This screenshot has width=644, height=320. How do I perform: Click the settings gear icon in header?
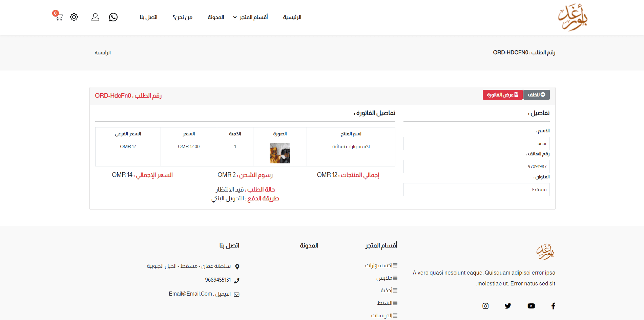click(x=74, y=17)
